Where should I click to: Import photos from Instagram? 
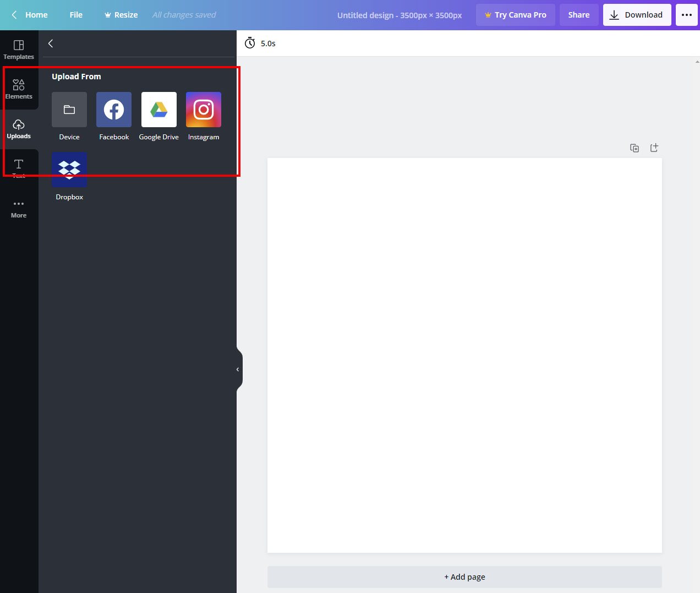click(204, 110)
